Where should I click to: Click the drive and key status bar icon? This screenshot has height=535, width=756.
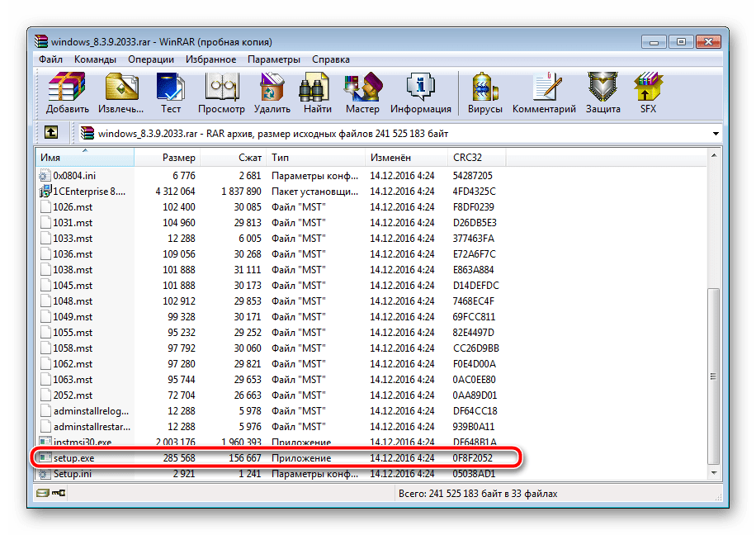(50, 494)
